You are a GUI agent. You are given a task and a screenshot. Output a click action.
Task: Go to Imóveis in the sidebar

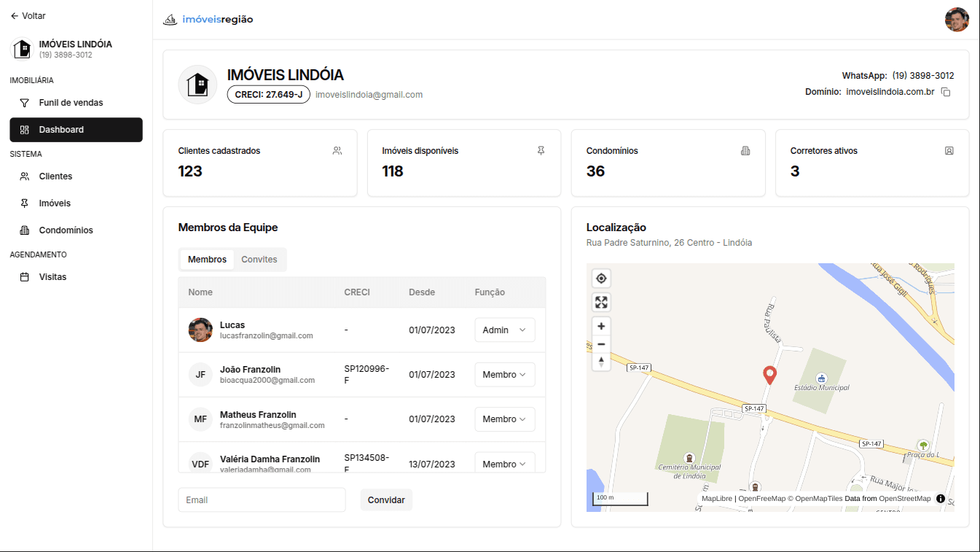[x=76, y=203]
